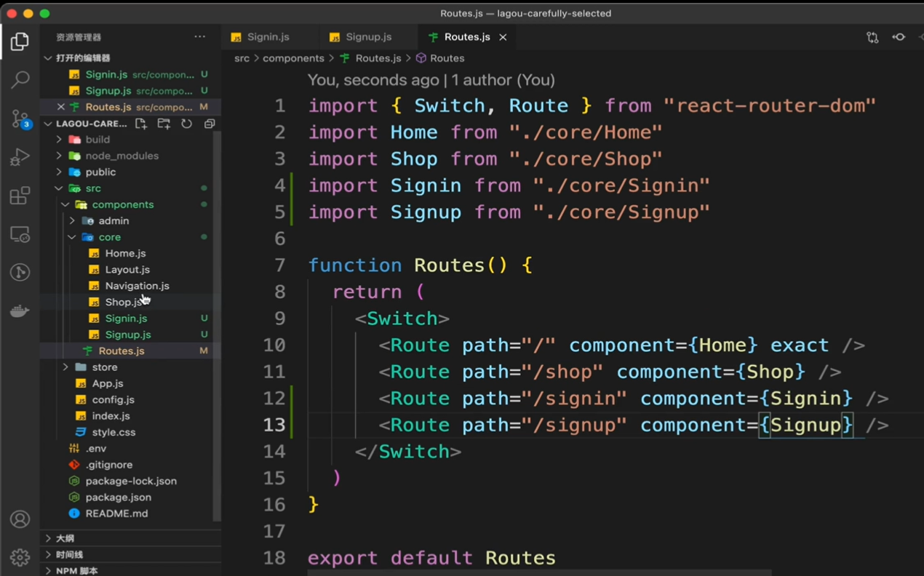Switch to the Signup.js editor tab
Viewport: 924px width, 576px height.
pos(368,37)
